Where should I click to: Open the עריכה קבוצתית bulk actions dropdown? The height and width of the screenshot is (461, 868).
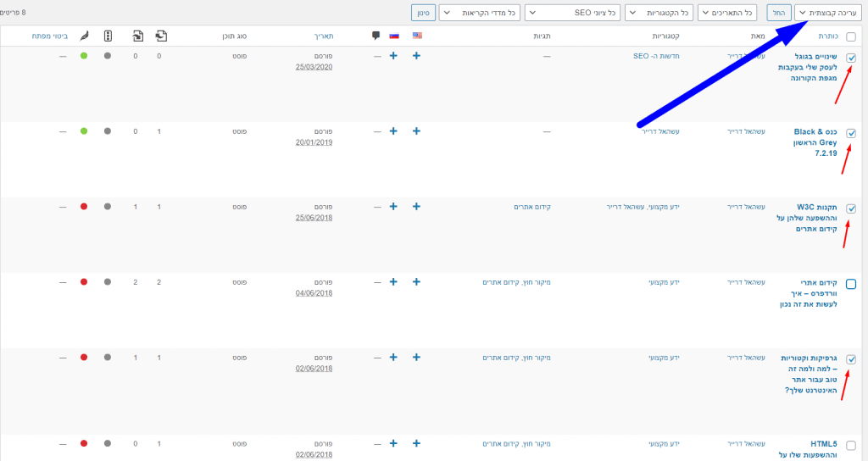click(827, 13)
